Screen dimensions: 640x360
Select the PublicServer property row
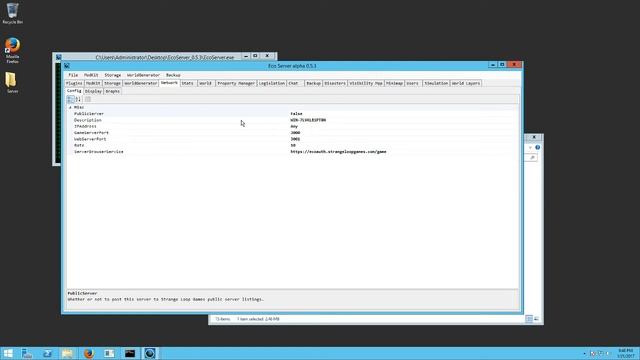tap(293, 113)
